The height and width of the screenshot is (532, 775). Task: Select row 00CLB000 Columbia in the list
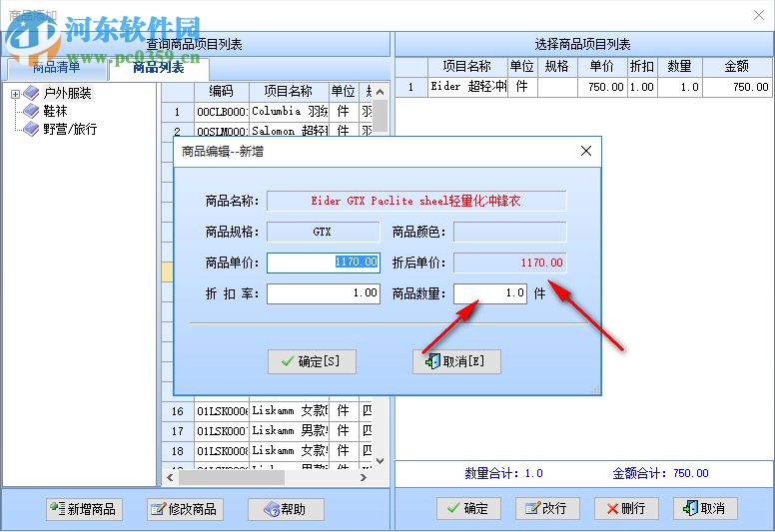coord(267,112)
